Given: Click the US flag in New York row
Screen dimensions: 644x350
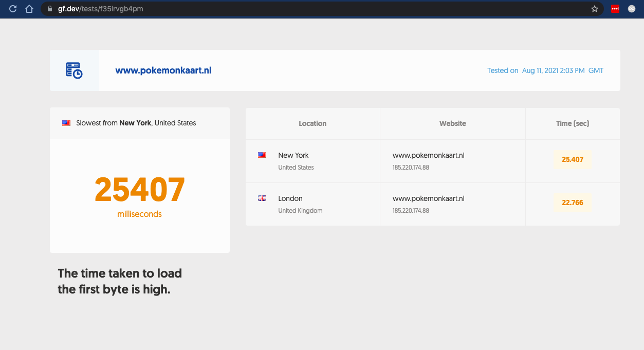Looking at the screenshot, I should [x=262, y=155].
